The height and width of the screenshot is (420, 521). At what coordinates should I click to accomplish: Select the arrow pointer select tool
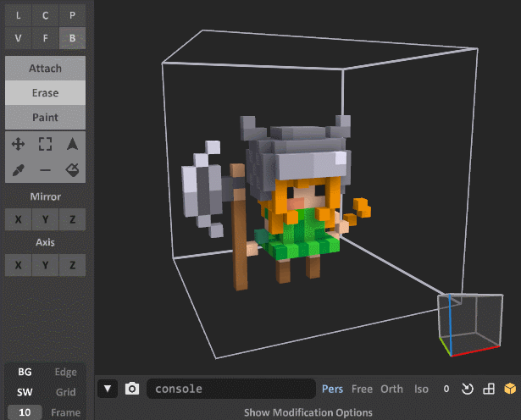point(73,145)
